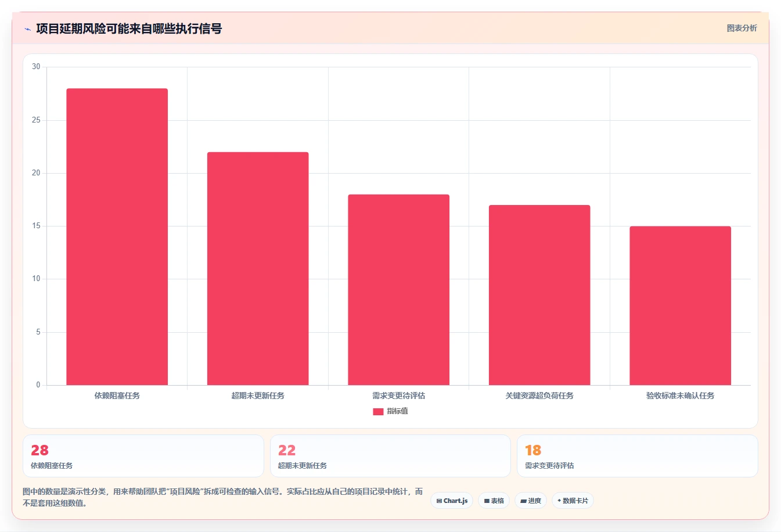Select the 需求变更待评估 bar

tap(399, 290)
